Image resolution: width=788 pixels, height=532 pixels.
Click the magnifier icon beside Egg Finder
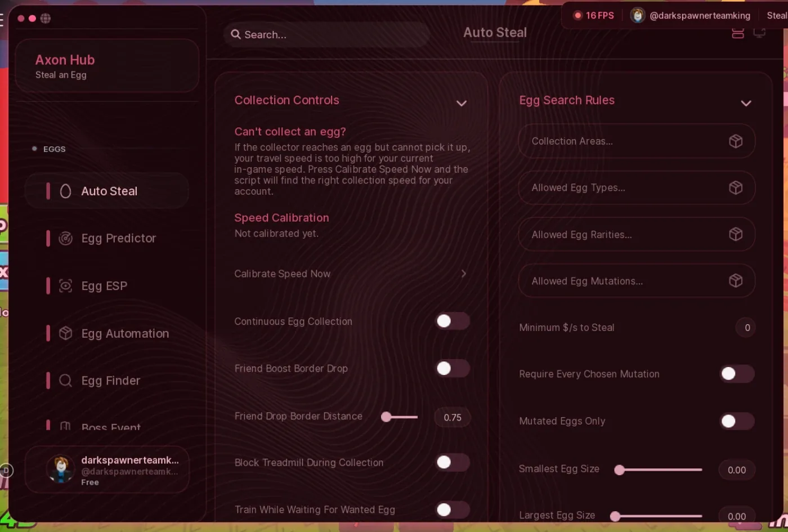(x=65, y=381)
